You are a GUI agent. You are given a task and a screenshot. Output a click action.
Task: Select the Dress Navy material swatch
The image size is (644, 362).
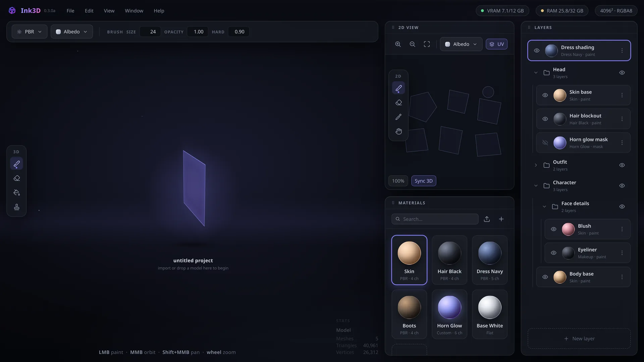pos(490,260)
